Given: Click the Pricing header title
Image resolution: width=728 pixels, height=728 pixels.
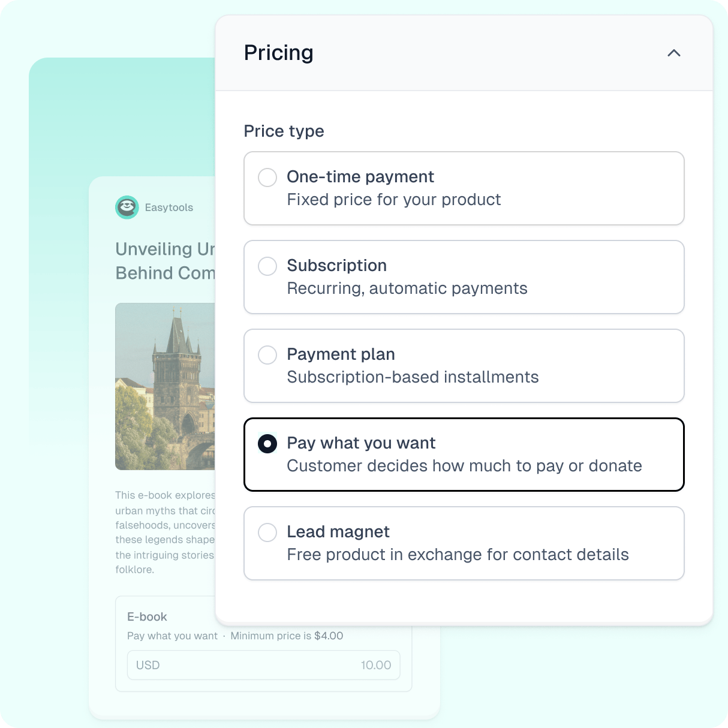Looking at the screenshot, I should pos(279,53).
